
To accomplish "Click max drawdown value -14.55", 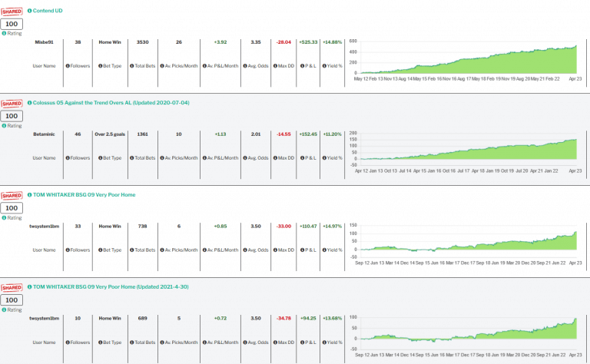I will [x=283, y=134].
